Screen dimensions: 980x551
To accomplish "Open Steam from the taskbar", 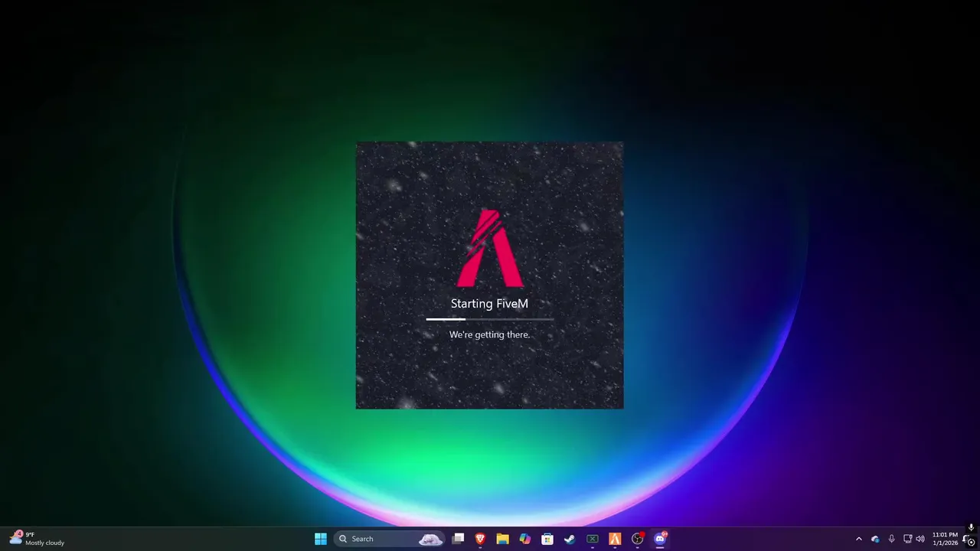I will pos(570,539).
